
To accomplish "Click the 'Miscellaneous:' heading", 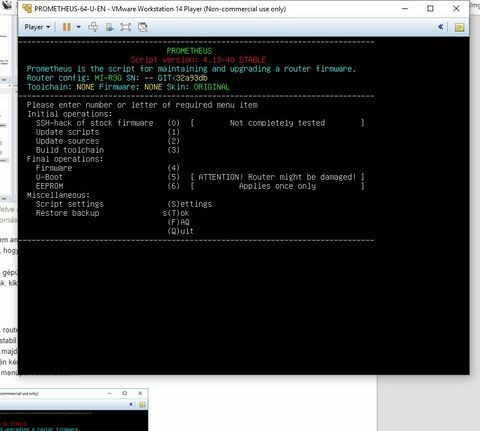I will tap(58, 195).
